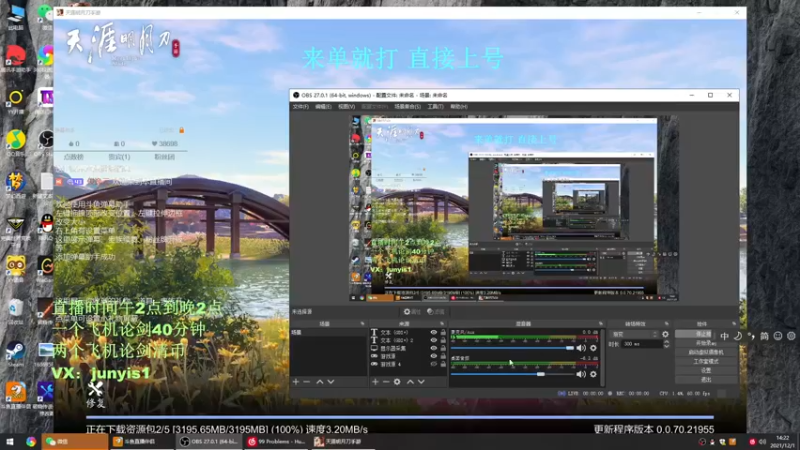Mute the desktop audio channel speaker icon
800x450 pixels.
coord(581,374)
